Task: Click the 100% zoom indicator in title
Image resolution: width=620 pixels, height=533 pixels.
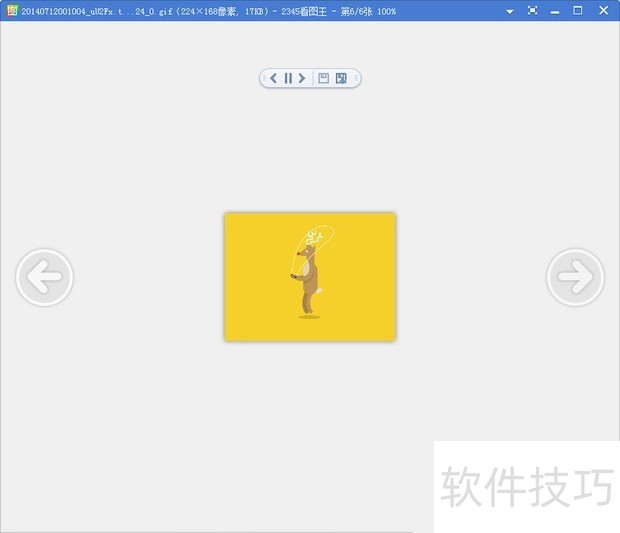Action: [x=387, y=11]
